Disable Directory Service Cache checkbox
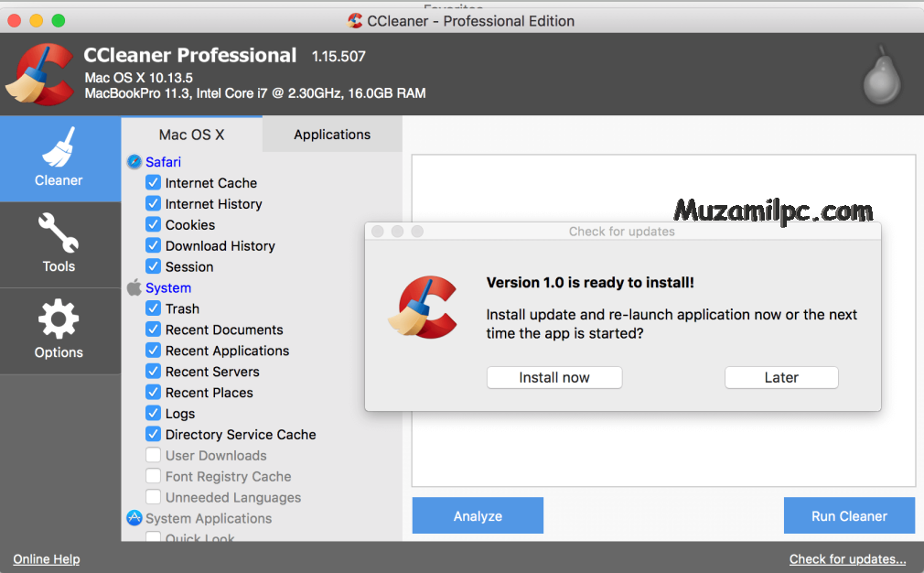This screenshot has height=573, width=924. [x=153, y=434]
